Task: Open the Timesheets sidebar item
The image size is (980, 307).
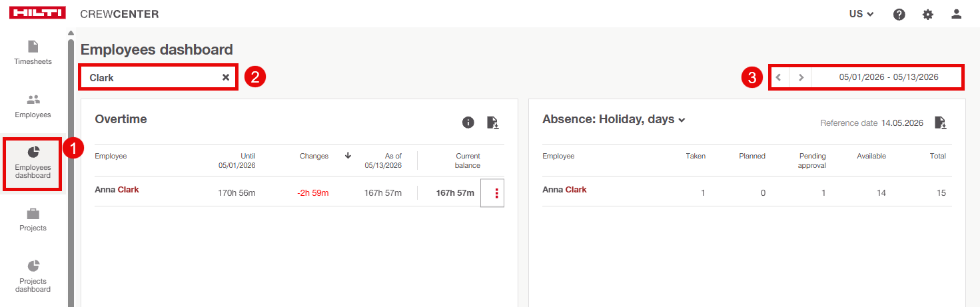Action: pos(33,53)
